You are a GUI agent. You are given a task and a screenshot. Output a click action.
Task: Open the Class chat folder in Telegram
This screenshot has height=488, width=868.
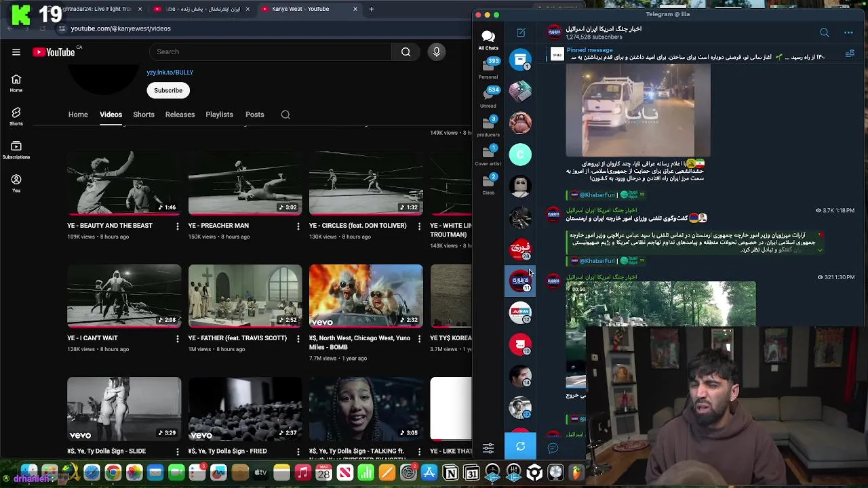[x=488, y=184]
